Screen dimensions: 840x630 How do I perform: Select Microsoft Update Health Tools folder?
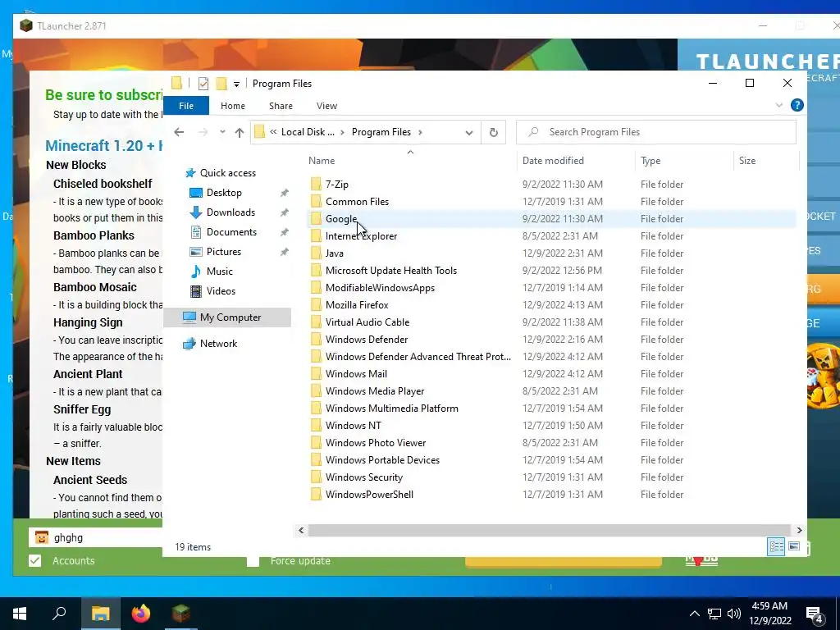click(x=391, y=271)
